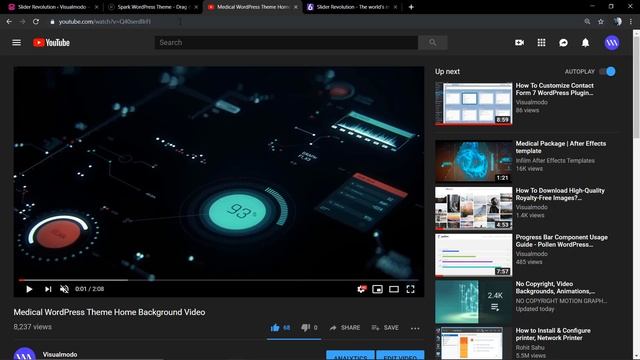Go forward in browser history
640x360 pixels.
pos(22,21)
